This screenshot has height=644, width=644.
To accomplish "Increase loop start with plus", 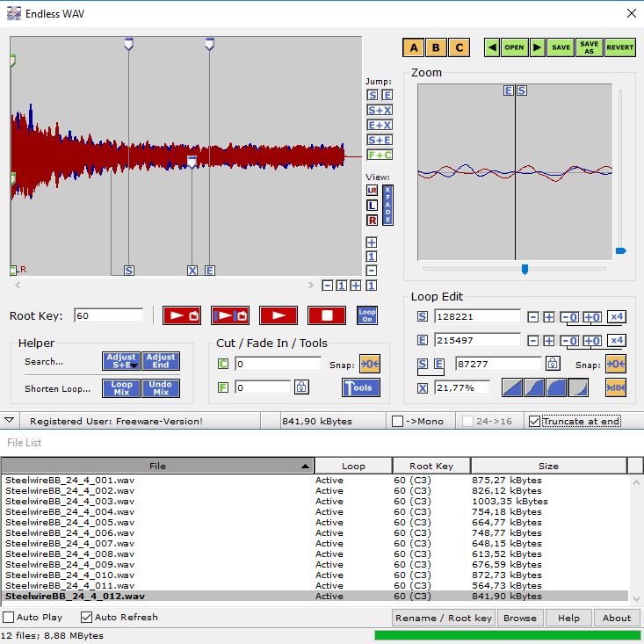I will (x=549, y=317).
